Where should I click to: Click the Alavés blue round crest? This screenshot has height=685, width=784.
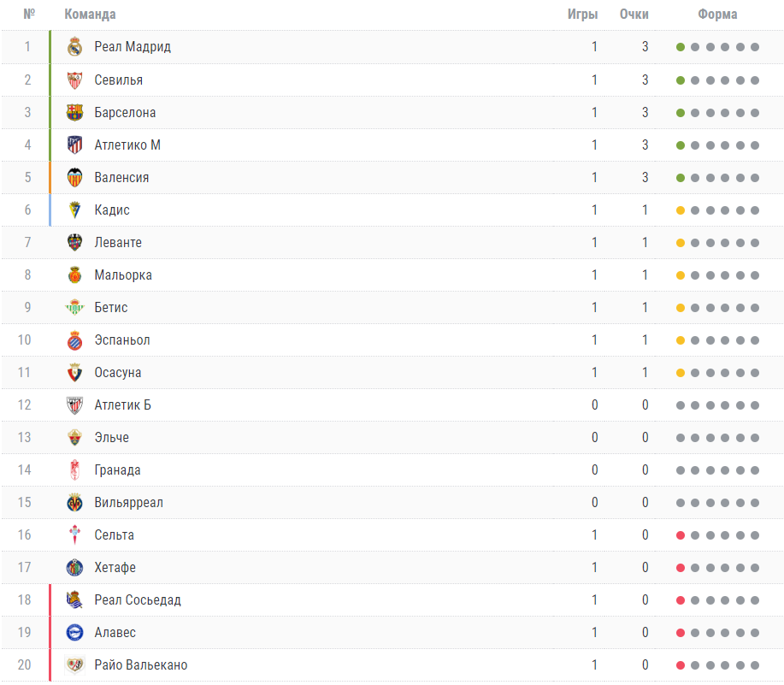click(75, 633)
